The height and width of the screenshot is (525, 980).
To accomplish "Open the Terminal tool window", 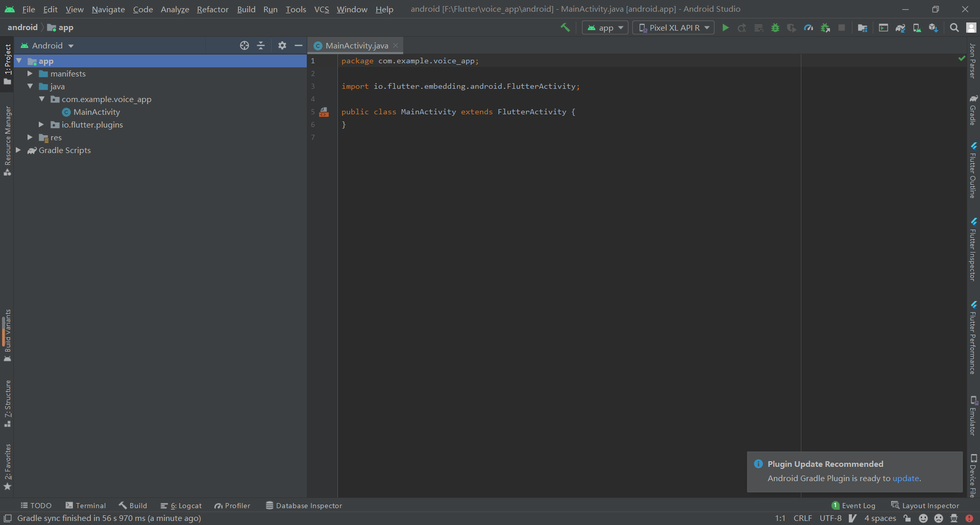I will click(86, 506).
